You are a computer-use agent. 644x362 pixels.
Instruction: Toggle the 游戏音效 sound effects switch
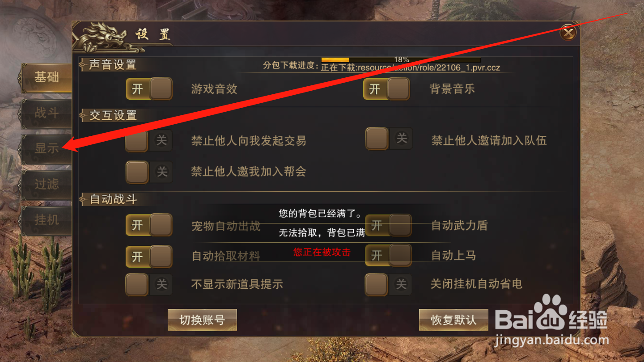tap(149, 89)
